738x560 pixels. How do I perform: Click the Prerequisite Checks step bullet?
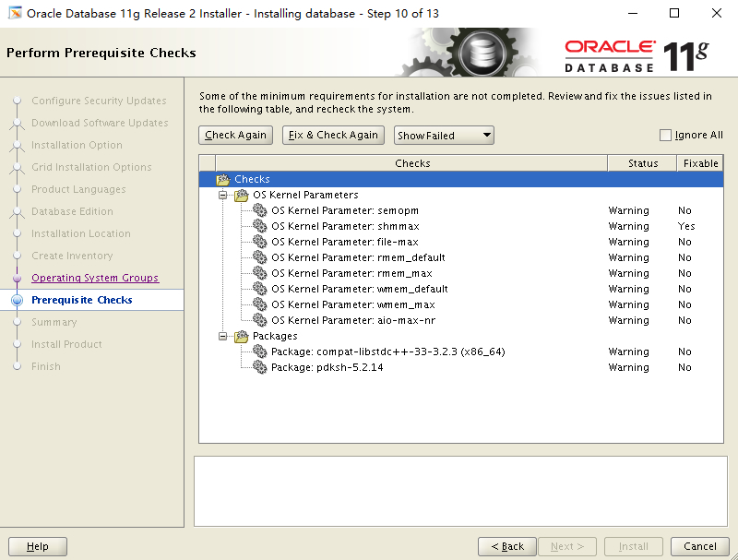(17, 300)
